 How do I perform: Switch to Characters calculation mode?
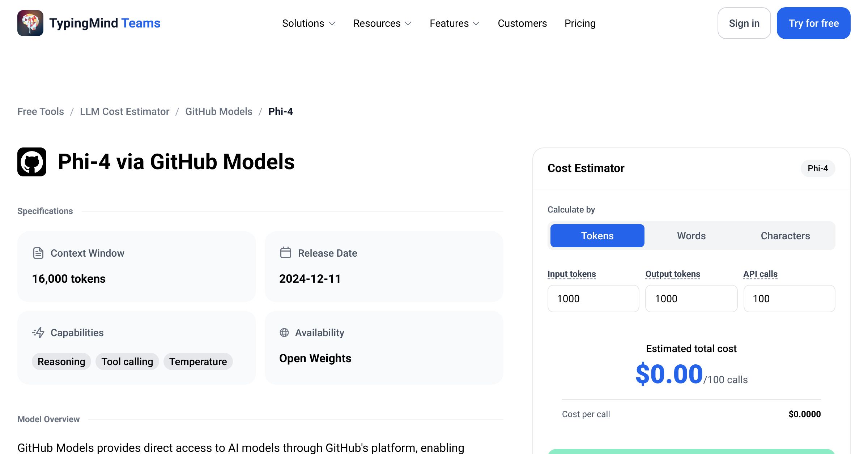[x=786, y=236]
